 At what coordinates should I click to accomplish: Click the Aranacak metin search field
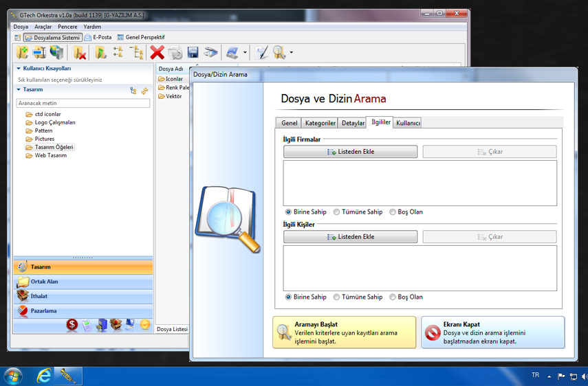tap(83, 103)
